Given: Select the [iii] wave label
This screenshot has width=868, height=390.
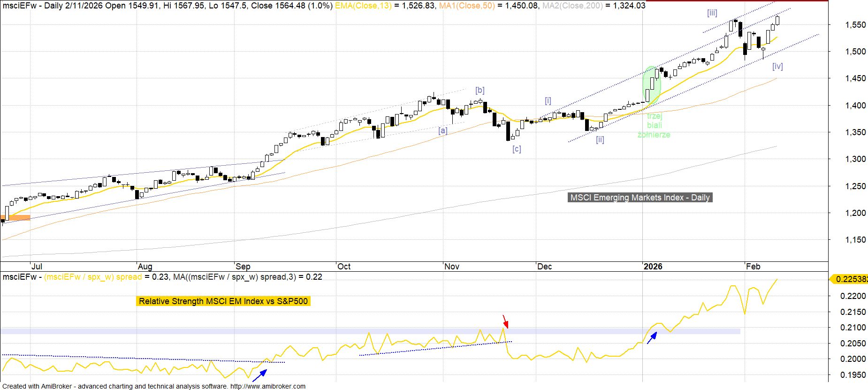Looking at the screenshot, I should coord(712,13).
